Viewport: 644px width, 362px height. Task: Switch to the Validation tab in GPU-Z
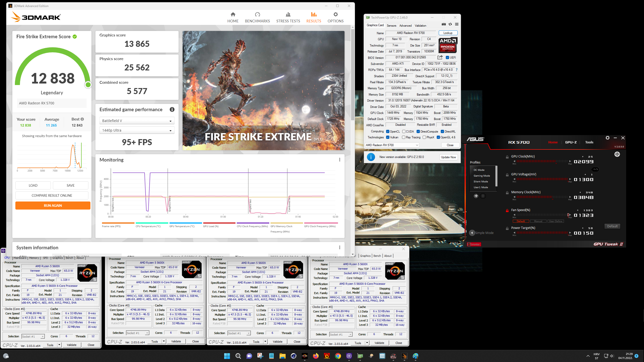[420, 25]
